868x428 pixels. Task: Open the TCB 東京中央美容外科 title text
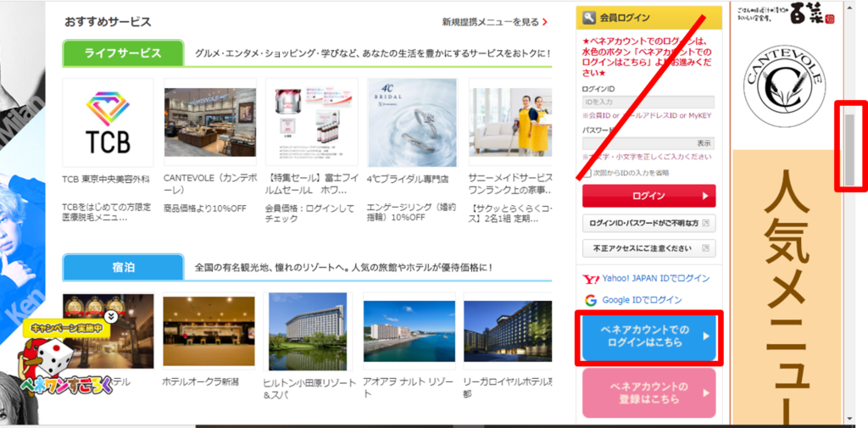[106, 180]
